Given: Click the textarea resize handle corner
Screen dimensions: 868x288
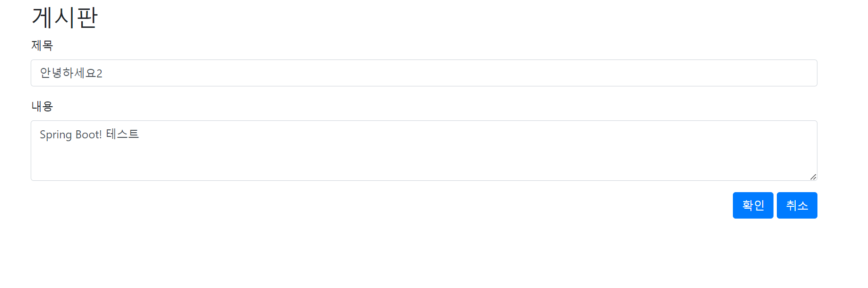Looking at the screenshot, I should (813, 177).
